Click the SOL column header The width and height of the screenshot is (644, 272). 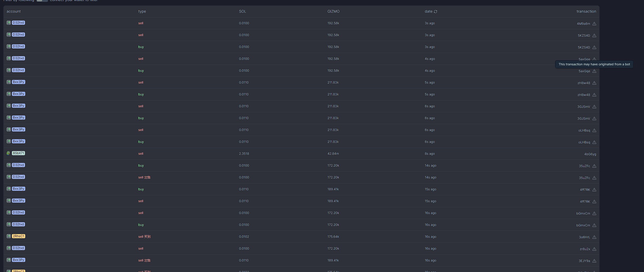click(x=243, y=11)
